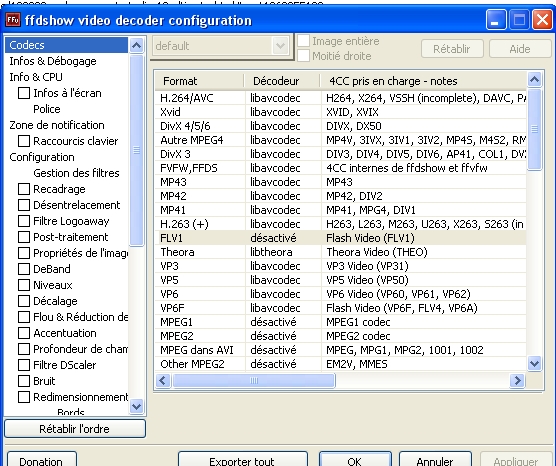This screenshot has width=556, height=466.
Task: Open Infos & Débogage page
Action: (53, 61)
